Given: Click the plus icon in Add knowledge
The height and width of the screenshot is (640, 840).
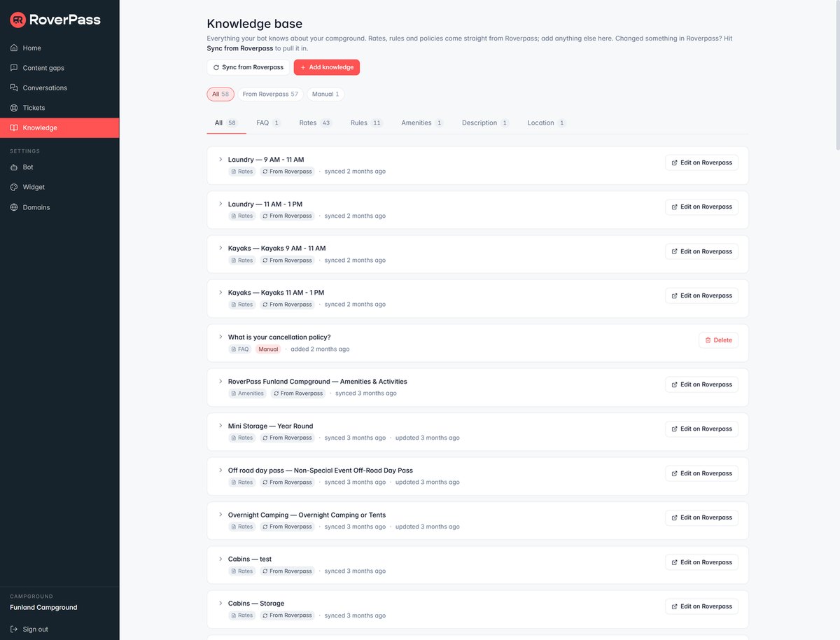Looking at the screenshot, I should click(x=303, y=67).
